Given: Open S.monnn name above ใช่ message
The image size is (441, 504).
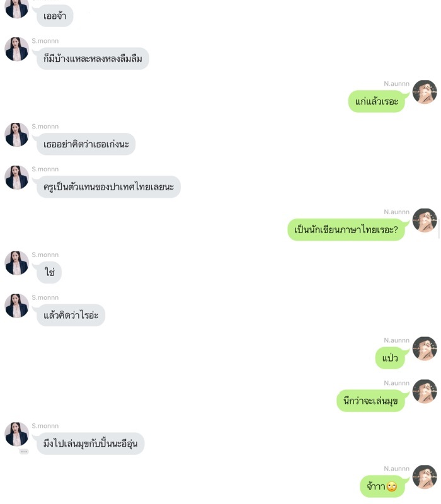Looking at the screenshot, I should click(45, 255).
